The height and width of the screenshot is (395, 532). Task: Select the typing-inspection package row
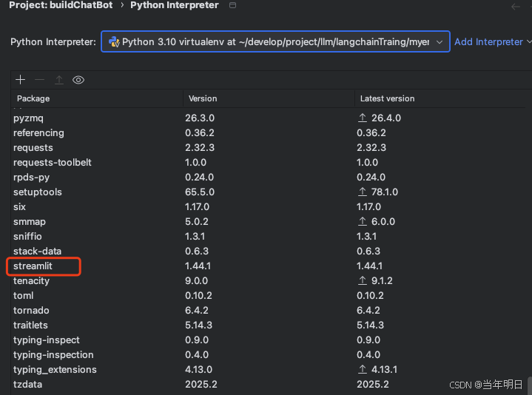tap(269, 355)
